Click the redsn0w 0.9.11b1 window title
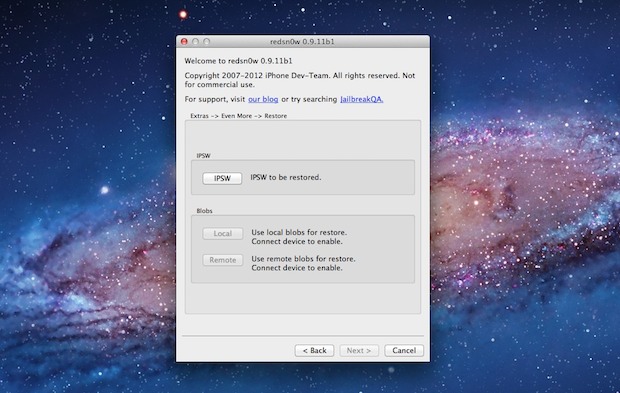The height and width of the screenshot is (393, 620). tap(302, 42)
